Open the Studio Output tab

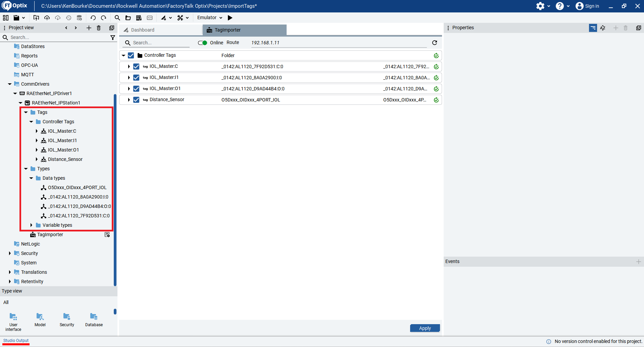click(16, 341)
